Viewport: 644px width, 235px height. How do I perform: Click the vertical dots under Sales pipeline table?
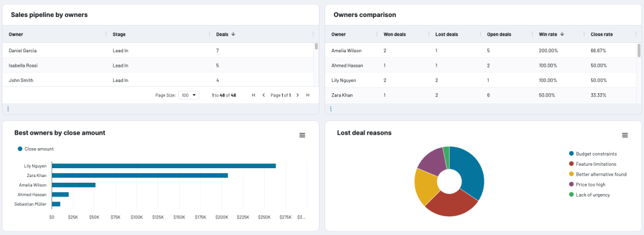click(x=8, y=109)
